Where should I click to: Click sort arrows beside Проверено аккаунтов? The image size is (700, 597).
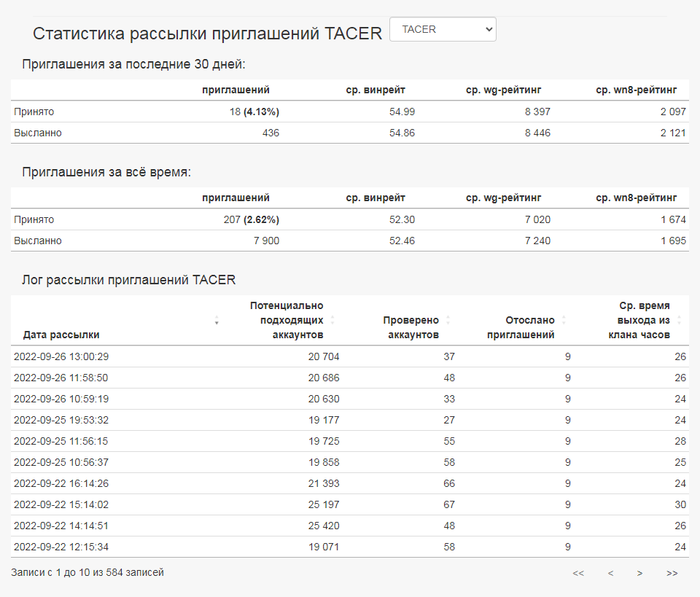[448, 320]
